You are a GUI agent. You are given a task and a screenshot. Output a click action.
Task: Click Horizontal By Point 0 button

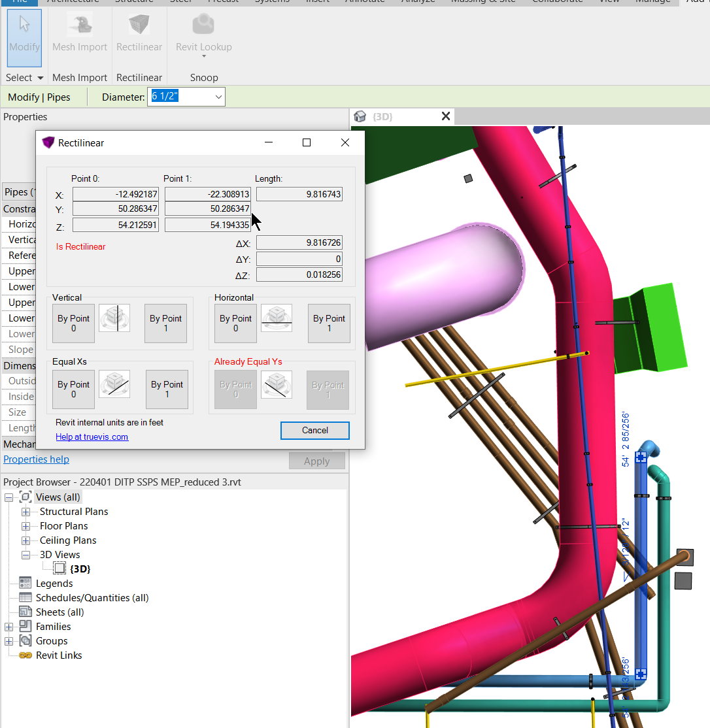coord(235,323)
